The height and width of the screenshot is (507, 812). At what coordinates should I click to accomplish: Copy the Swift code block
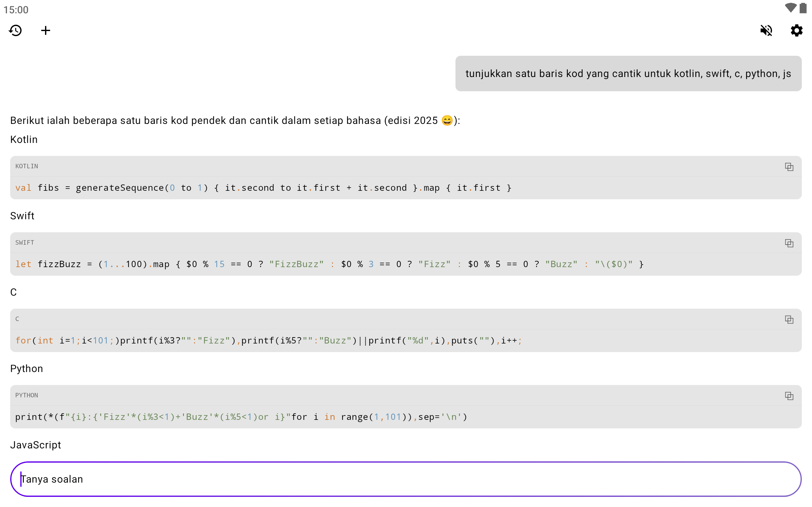pyautogui.click(x=789, y=243)
